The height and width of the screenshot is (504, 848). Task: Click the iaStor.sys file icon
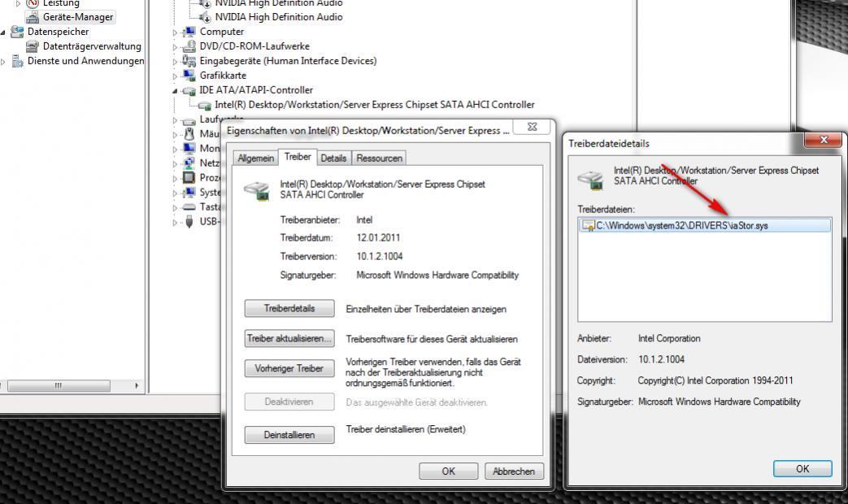coord(587,226)
